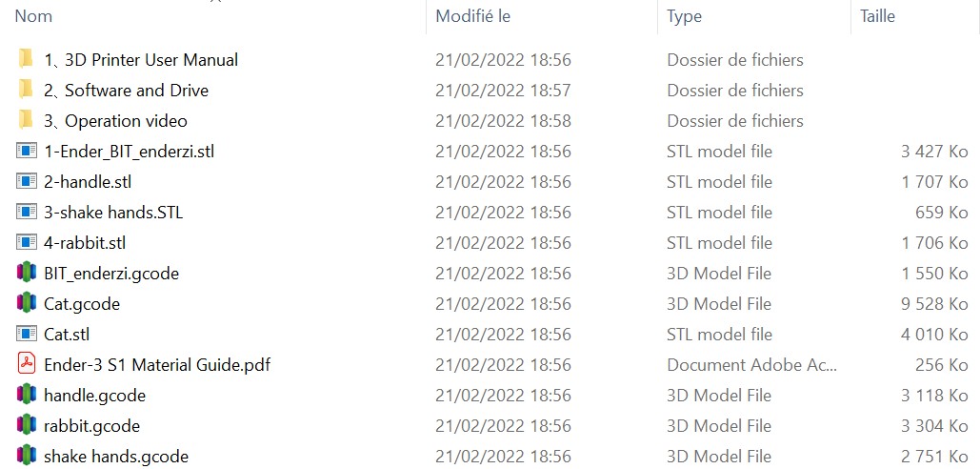980x469 pixels.
Task: Click the 9 528 Ko size of Cat.gcode
Action: 934,304
